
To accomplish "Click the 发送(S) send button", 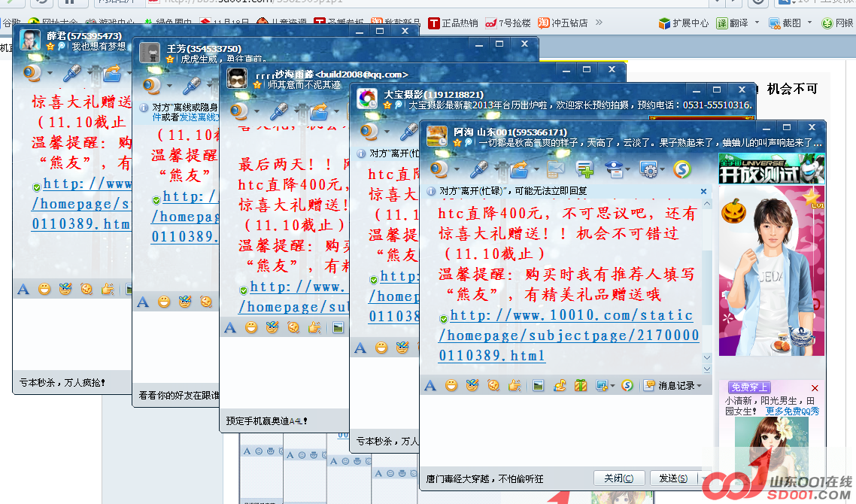I will click(x=672, y=478).
